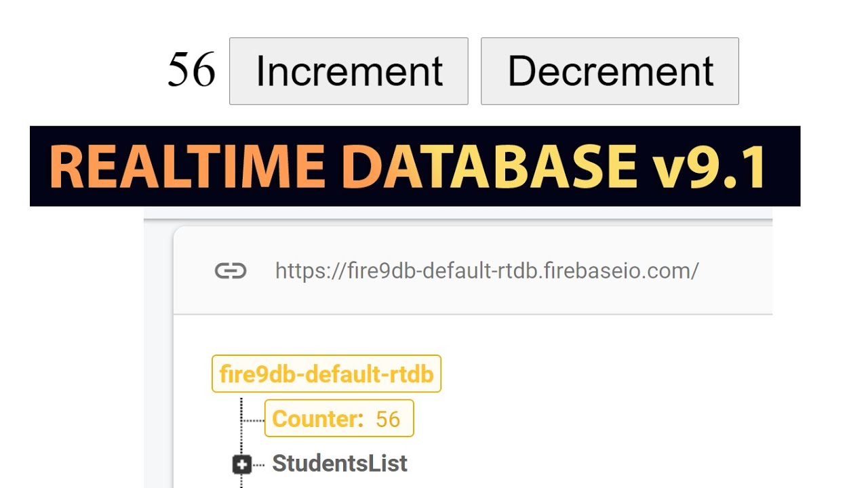Click the Increment button
The image size is (868, 488).
coord(349,71)
